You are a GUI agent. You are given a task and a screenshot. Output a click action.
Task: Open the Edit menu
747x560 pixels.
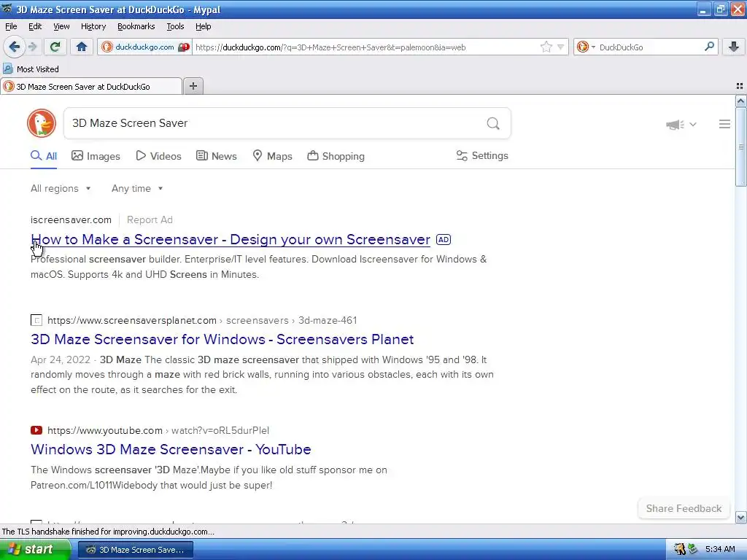(x=35, y=26)
